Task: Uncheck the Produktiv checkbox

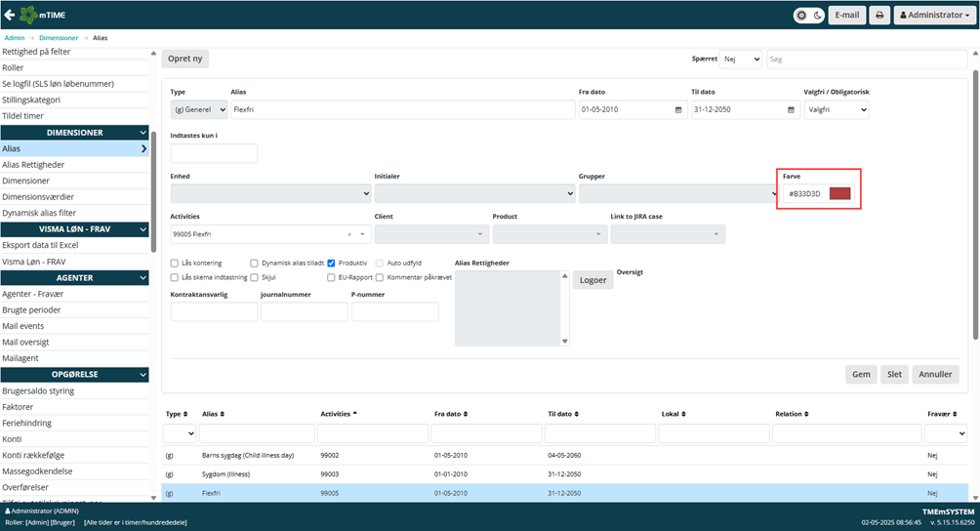Action: (332, 263)
